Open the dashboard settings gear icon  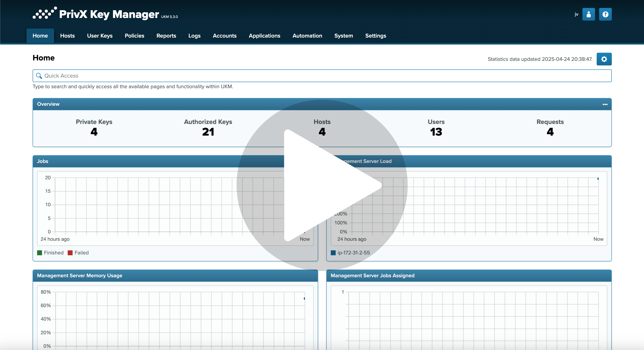tap(604, 59)
